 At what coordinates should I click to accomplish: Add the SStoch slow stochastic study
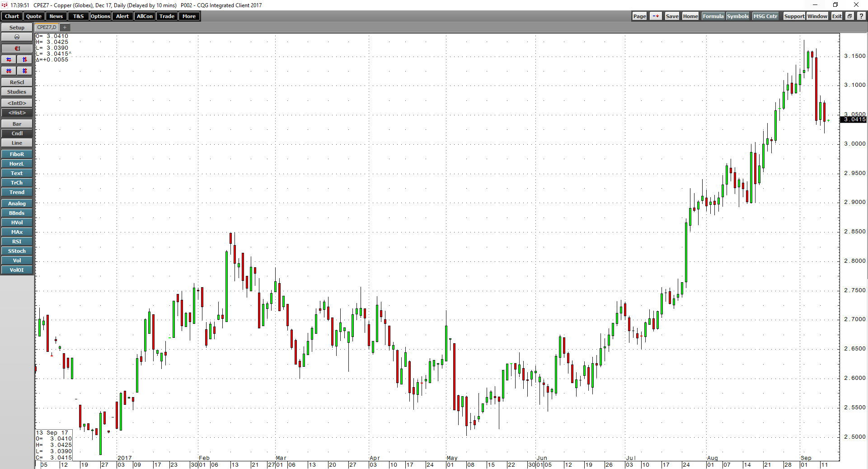pyautogui.click(x=17, y=251)
